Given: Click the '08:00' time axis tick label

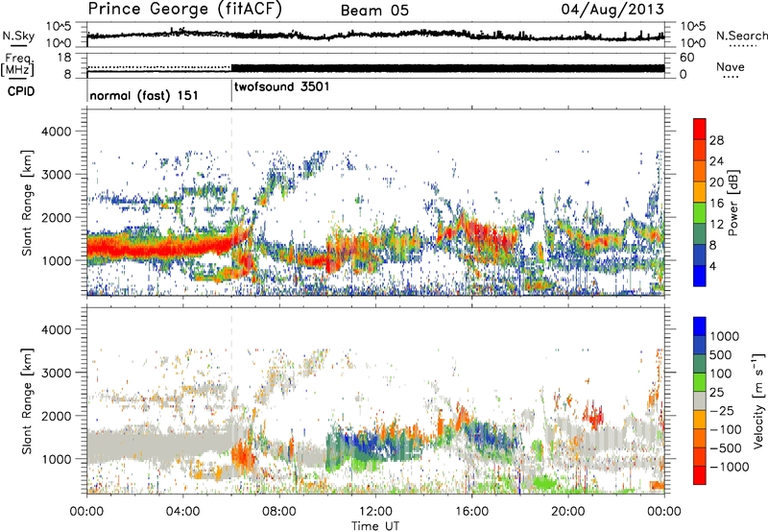Looking at the screenshot, I should [278, 512].
